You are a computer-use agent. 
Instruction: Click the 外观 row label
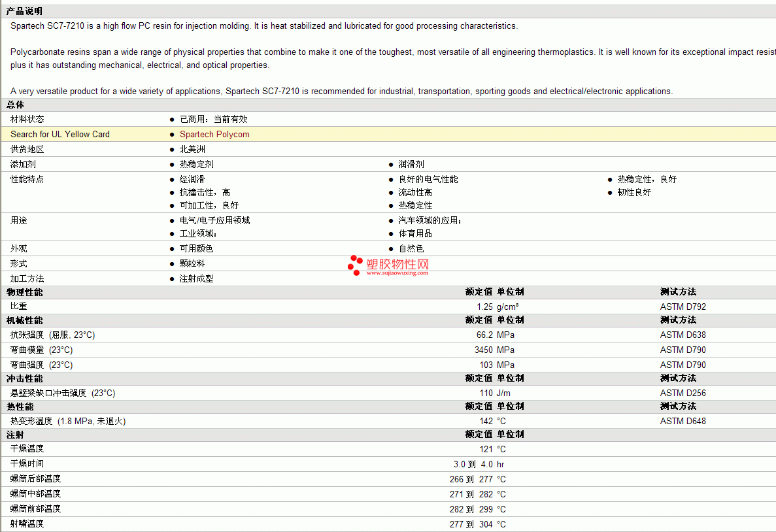[19, 248]
